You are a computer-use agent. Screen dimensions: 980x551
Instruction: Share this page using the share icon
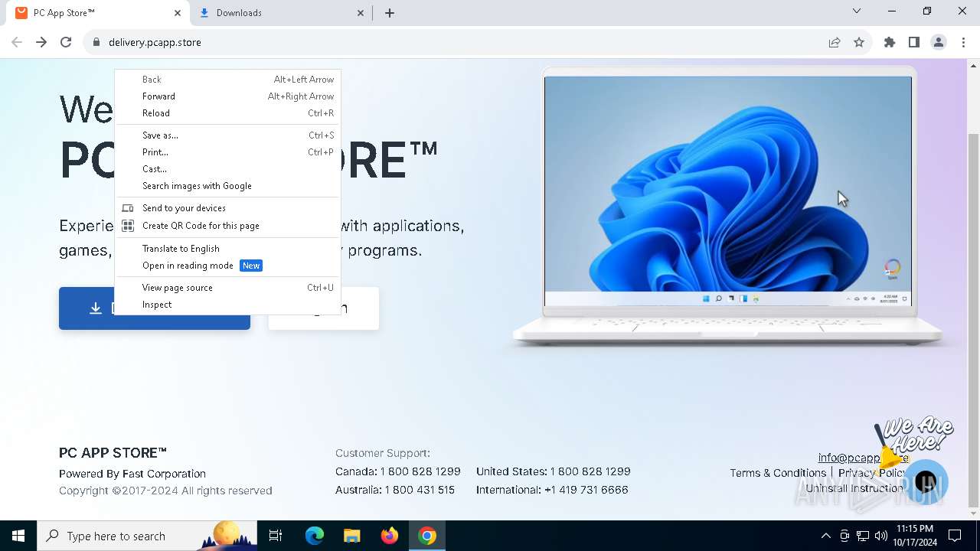point(835,42)
